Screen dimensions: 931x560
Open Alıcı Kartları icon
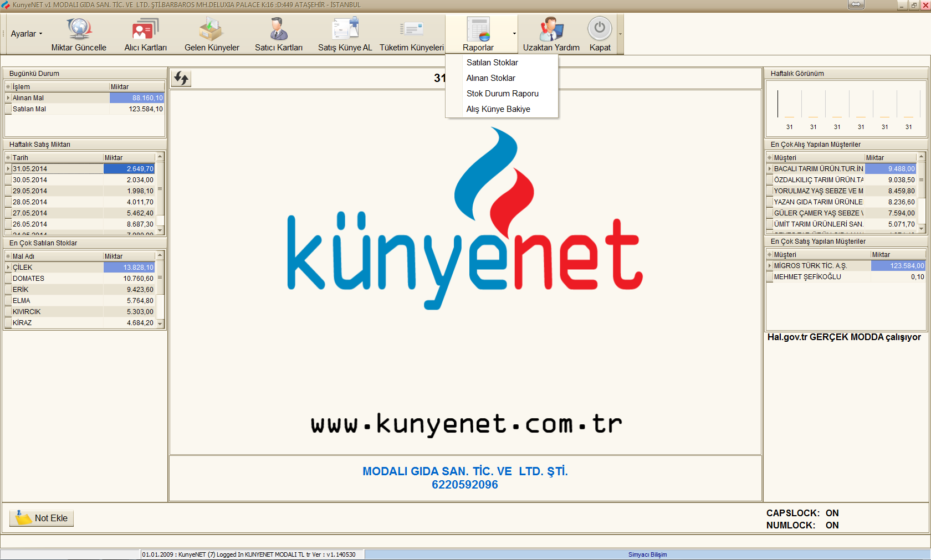click(x=145, y=29)
